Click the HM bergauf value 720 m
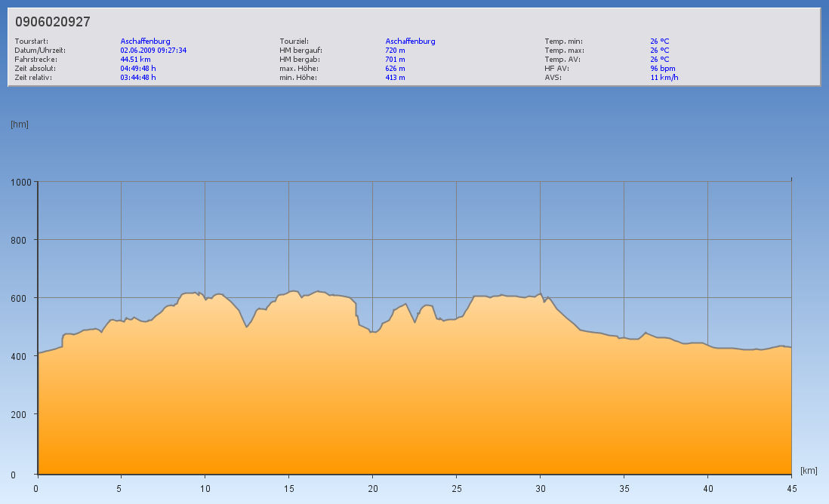The image size is (829, 504). 395,51
